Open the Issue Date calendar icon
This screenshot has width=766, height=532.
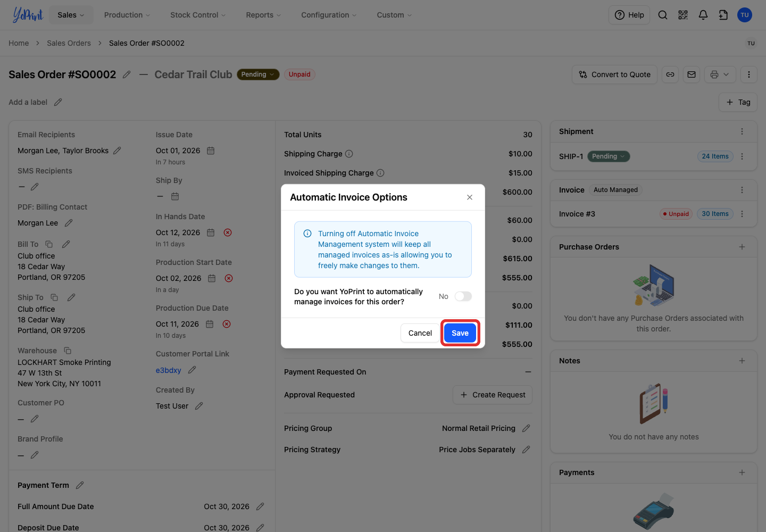click(211, 151)
